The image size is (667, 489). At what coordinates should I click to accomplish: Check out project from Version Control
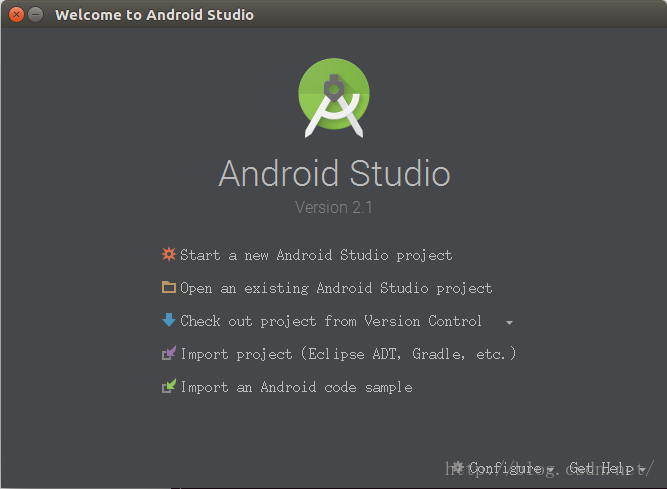coord(331,321)
